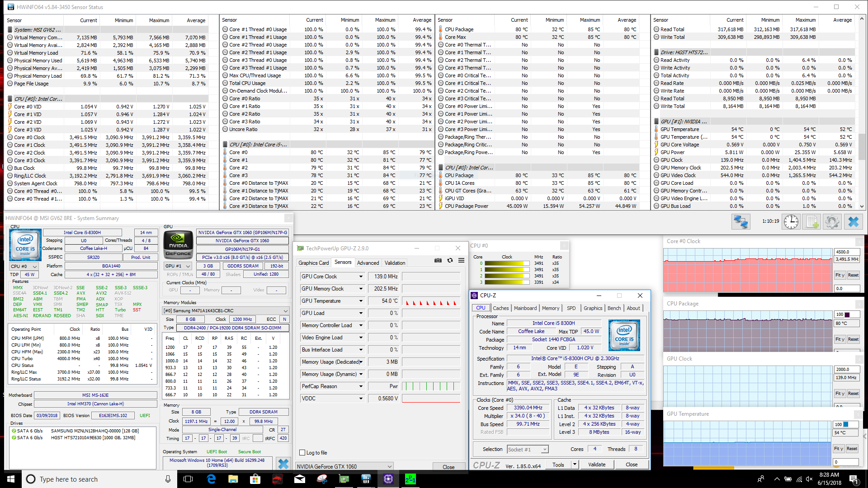Viewport: 868px width, 488px height.
Task: Click the red dragon MSI taskbar icon
Action: pos(278,479)
